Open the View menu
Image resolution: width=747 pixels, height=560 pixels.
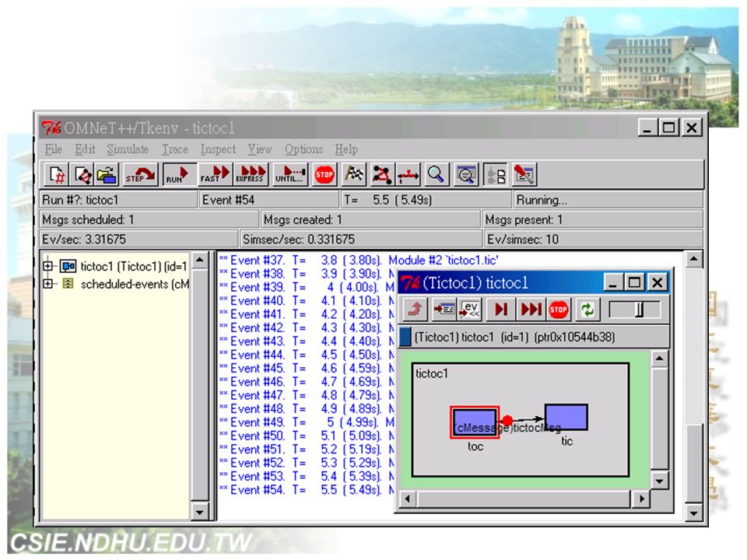pyautogui.click(x=260, y=149)
